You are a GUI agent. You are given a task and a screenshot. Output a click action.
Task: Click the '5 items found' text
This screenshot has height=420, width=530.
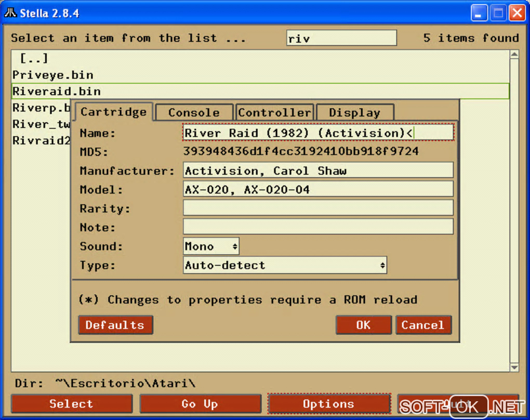(471, 38)
